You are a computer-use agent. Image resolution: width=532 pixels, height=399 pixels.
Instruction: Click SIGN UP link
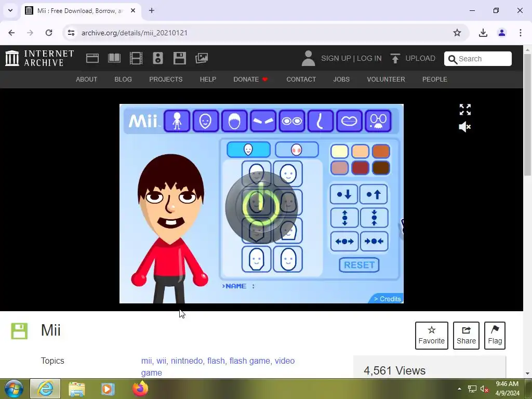336,58
